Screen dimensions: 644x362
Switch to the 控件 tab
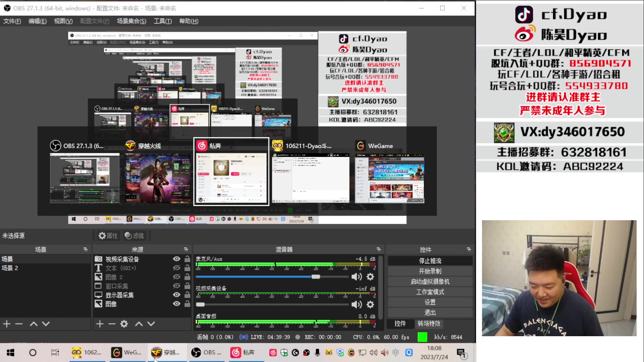400,323
